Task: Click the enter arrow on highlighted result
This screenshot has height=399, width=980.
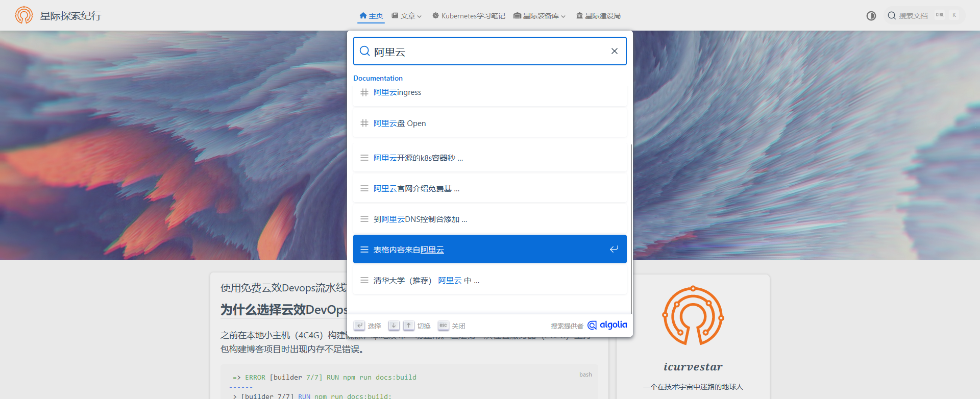Action: click(614, 249)
